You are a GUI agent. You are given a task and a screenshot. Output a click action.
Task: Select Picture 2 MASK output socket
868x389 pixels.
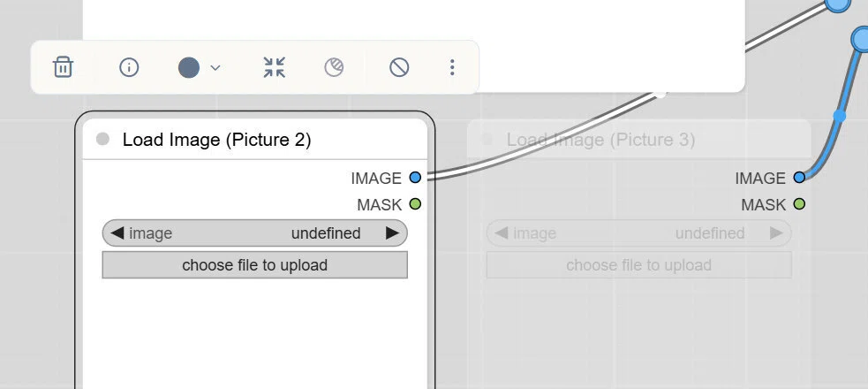415,204
